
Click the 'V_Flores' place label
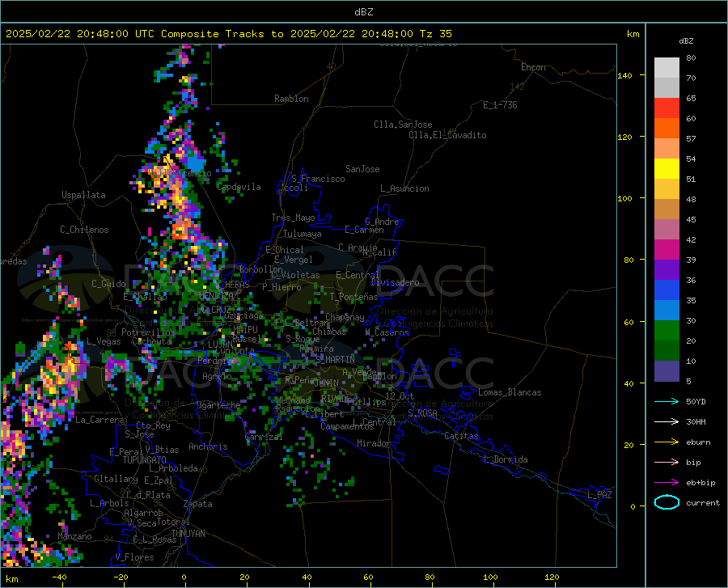[134, 557]
